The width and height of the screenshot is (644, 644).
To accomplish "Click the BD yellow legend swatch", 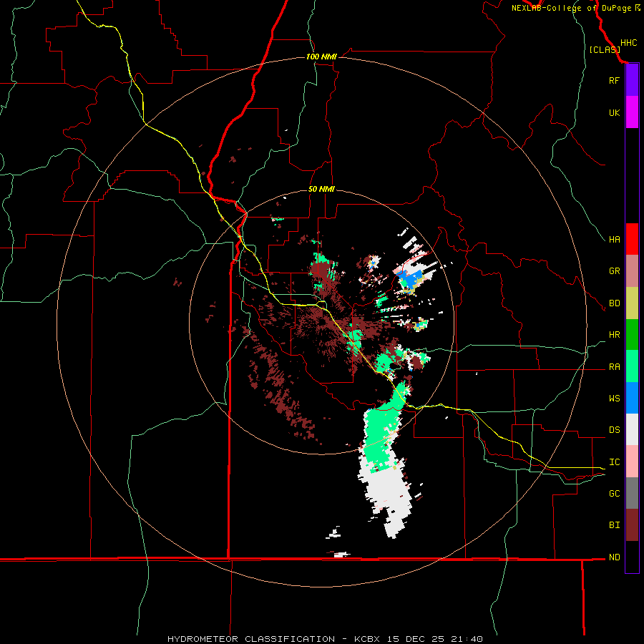I will (632, 303).
